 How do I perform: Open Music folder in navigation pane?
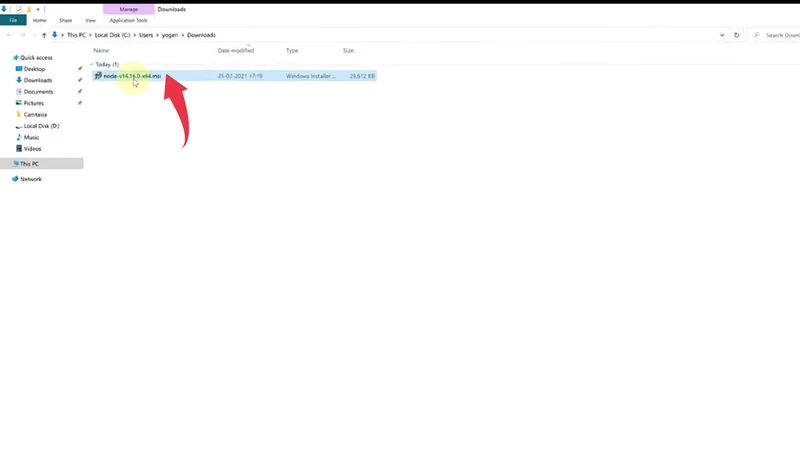click(32, 137)
